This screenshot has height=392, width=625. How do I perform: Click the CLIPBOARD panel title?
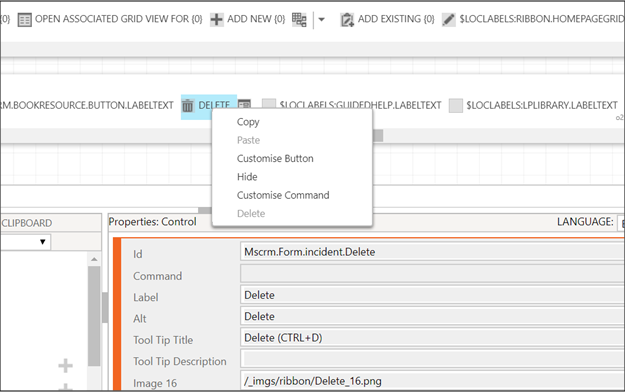point(26,223)
